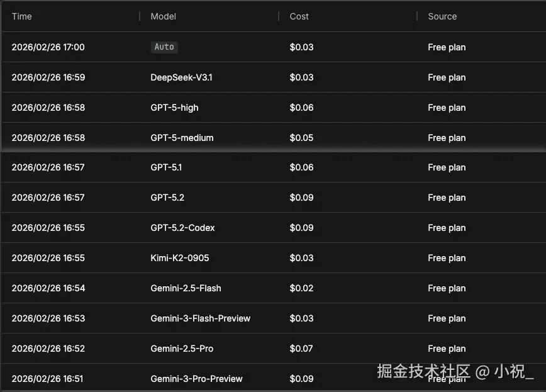Select the GPT-5-medium row
The image size is (546, 392).
pos(274,138)
